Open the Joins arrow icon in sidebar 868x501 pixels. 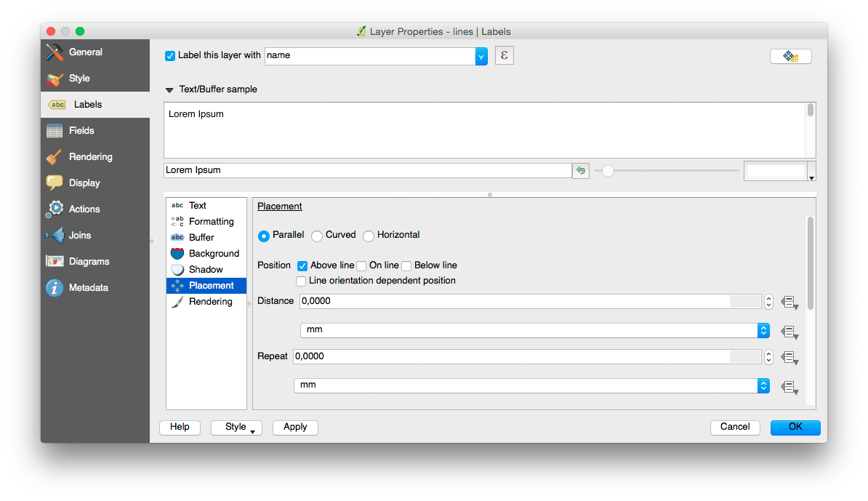coord(55,236)
